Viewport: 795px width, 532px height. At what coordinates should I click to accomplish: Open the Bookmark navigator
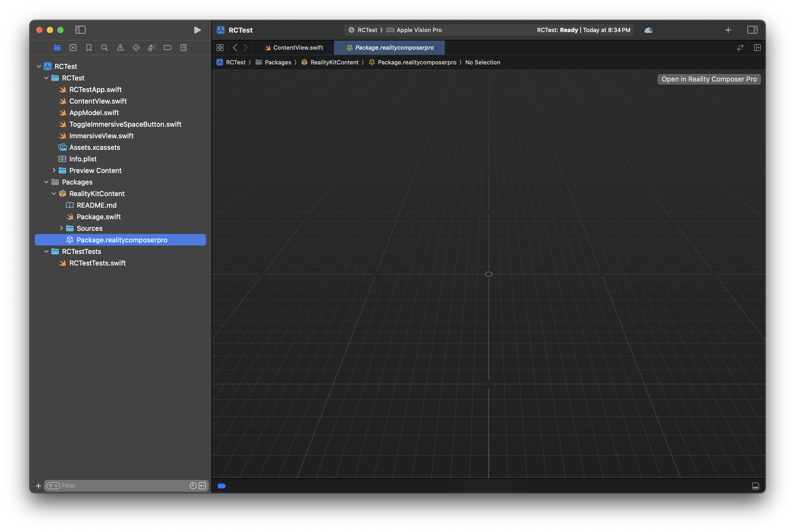(89, 48)
